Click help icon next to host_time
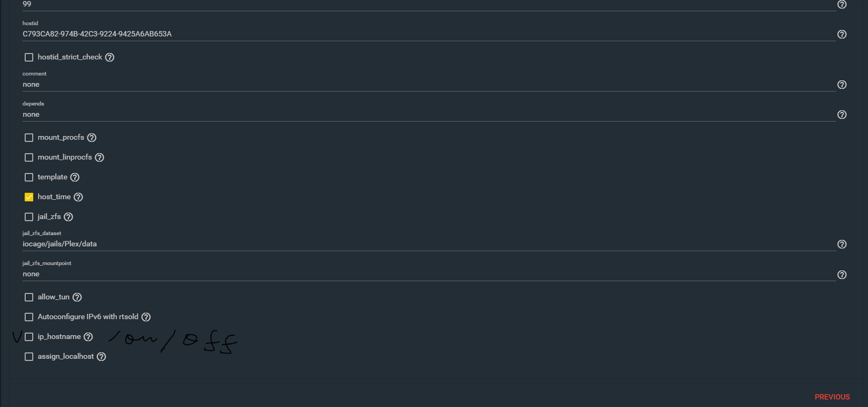The image size is (868, 407). (78, 197)
